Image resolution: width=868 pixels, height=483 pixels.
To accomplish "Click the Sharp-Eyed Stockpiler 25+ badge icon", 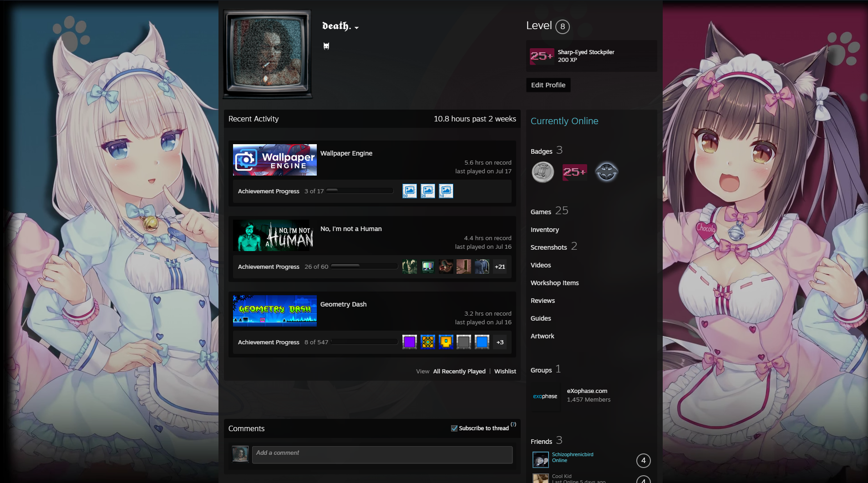I will tap(542, 56).
